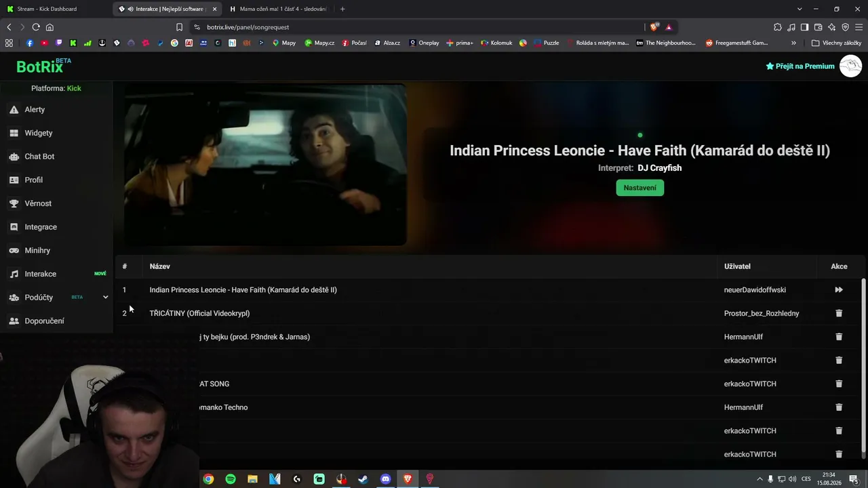Bookmark this page icon
868x488 pixels.
point(179,27)
